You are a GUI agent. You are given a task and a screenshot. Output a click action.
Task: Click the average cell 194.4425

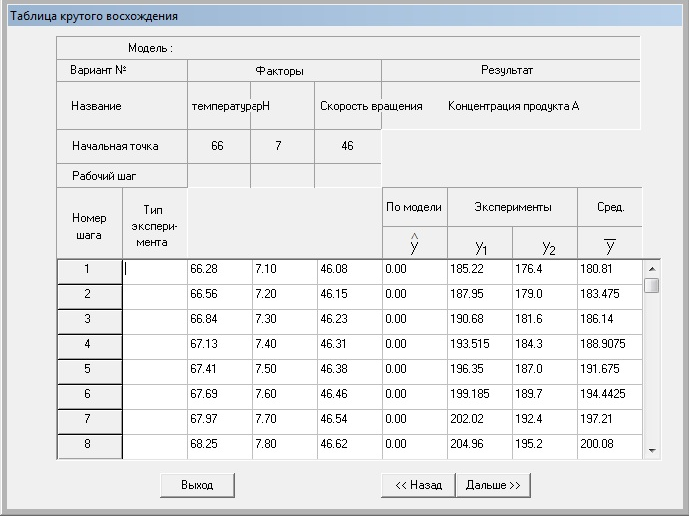610,397
